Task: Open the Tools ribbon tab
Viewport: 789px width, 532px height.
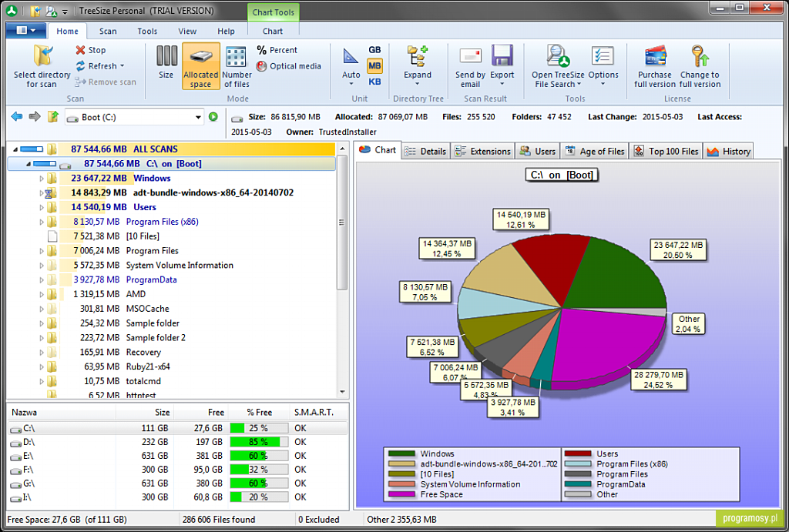Action: click(147, 31)
